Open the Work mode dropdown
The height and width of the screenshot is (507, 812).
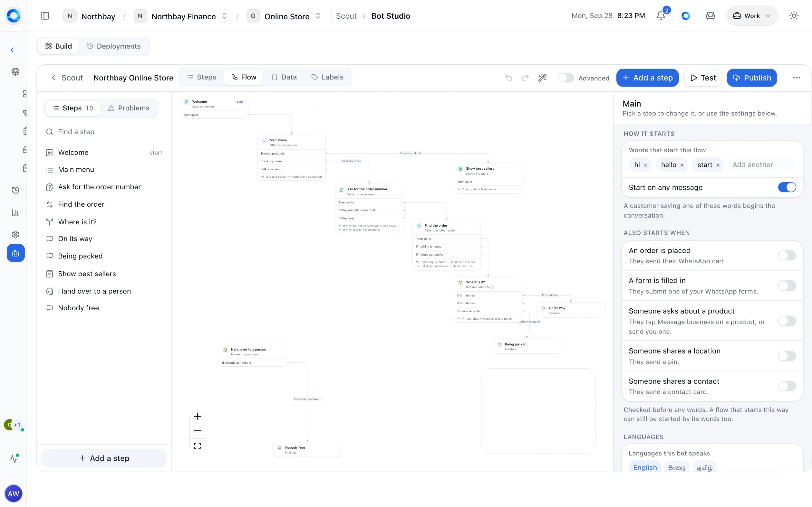pos(752,16)
